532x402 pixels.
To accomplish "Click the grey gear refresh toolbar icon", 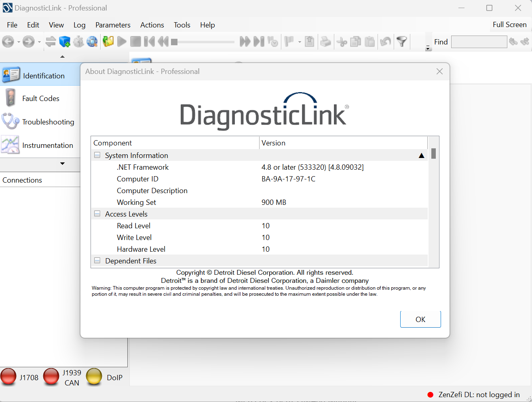I will 78,41.
